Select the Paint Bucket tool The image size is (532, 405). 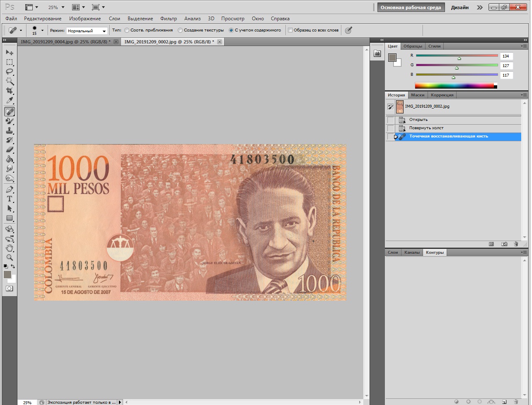coord(10,159)
